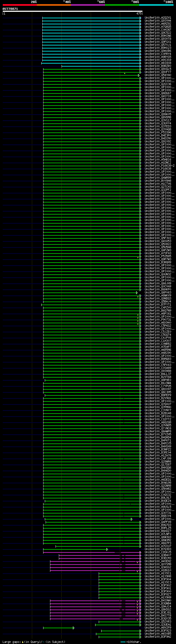Select hit label UniRef100_C0HIN7
176x644 pixels.
click(158, 30)
